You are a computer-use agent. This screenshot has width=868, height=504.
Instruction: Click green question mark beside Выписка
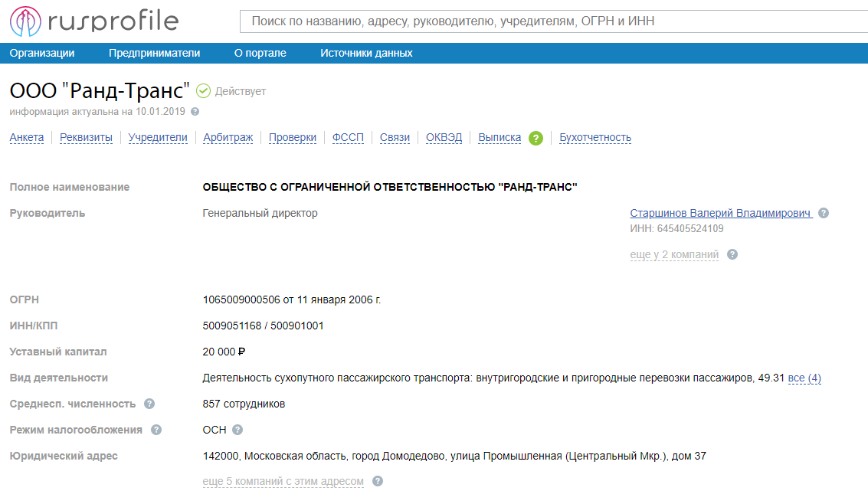pyautogui.click(x=536, y=139)
